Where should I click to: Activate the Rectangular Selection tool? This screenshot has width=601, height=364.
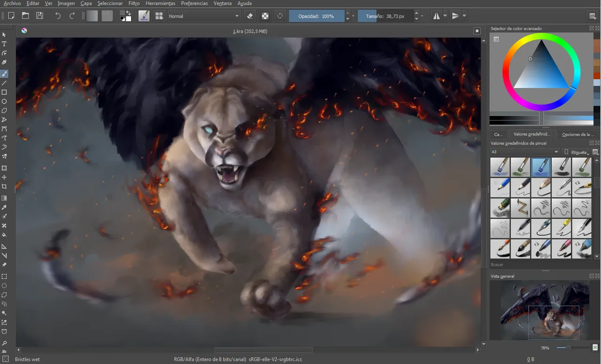(4, 276)
